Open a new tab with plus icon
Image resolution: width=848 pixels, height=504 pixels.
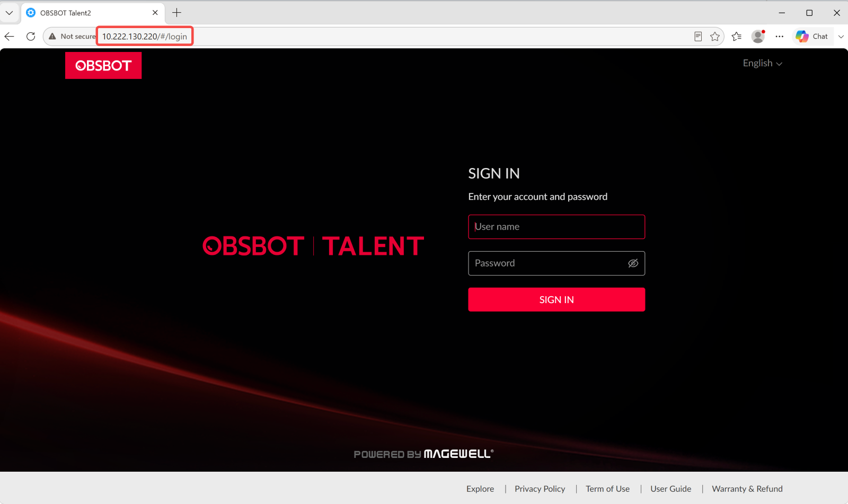[x=177, y=13]
